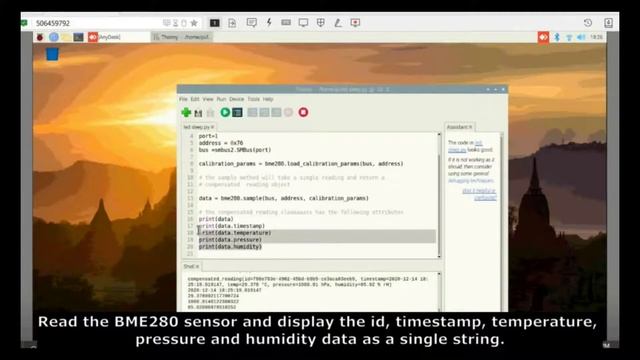Open the Raspberry Pi menu icon

(40, 37)
